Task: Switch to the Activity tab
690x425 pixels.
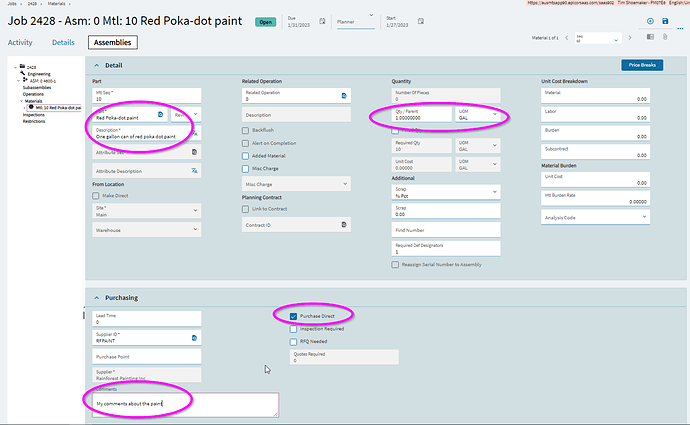Action: [20, 42]
